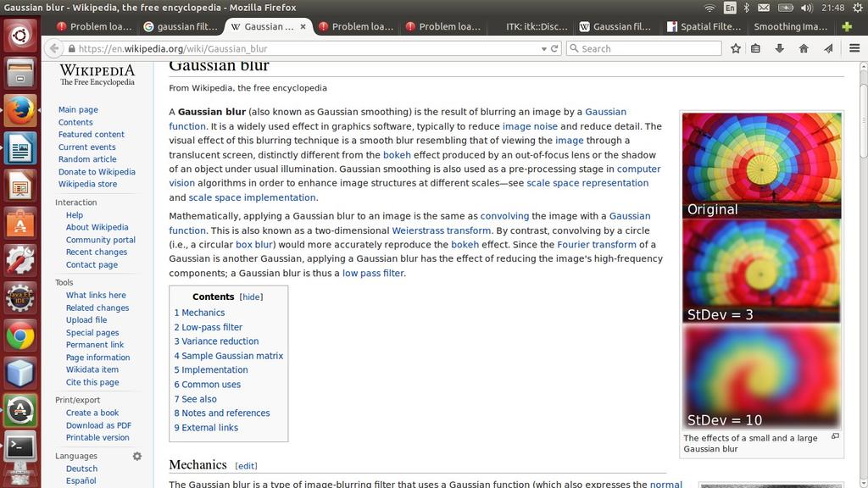Open the Files manager from launcher
Image resolution: width=868 pixels, height=488 pixels.
tap(20, 73)
